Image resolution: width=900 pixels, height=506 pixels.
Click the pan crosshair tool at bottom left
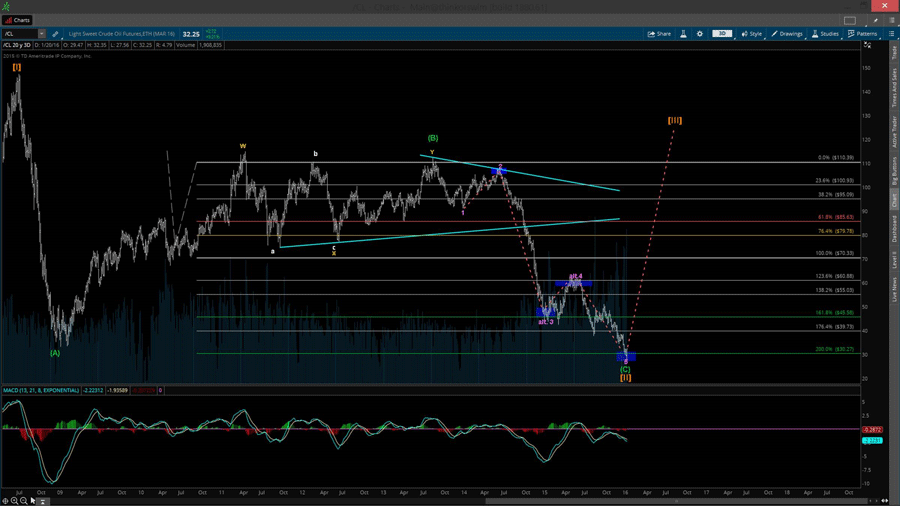(x=5, y=501)
